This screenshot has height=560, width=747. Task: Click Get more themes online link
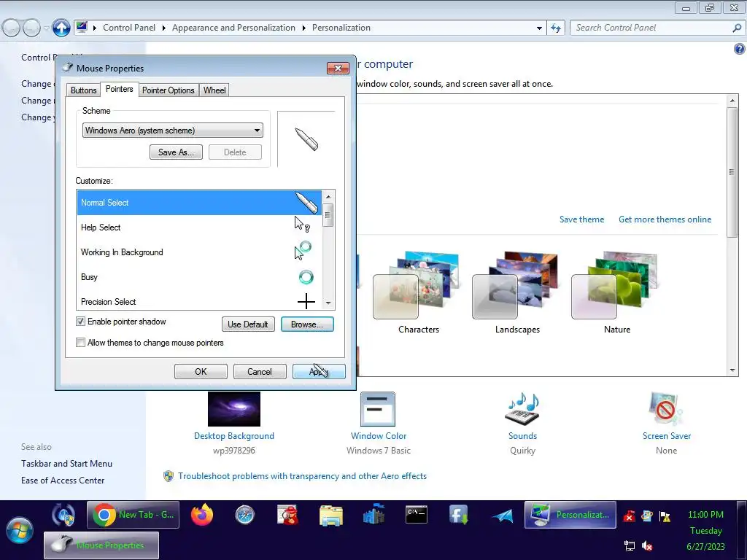click(665, 219)
